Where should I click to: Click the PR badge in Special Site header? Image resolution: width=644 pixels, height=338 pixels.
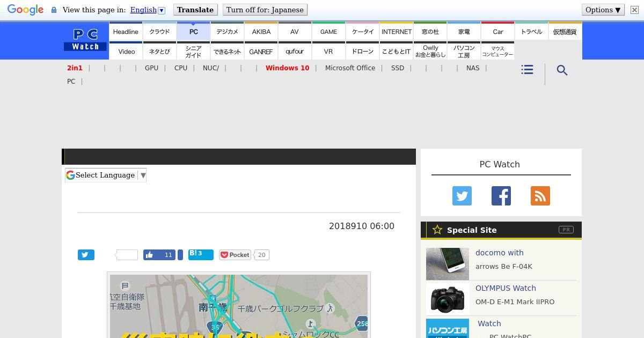566,230
